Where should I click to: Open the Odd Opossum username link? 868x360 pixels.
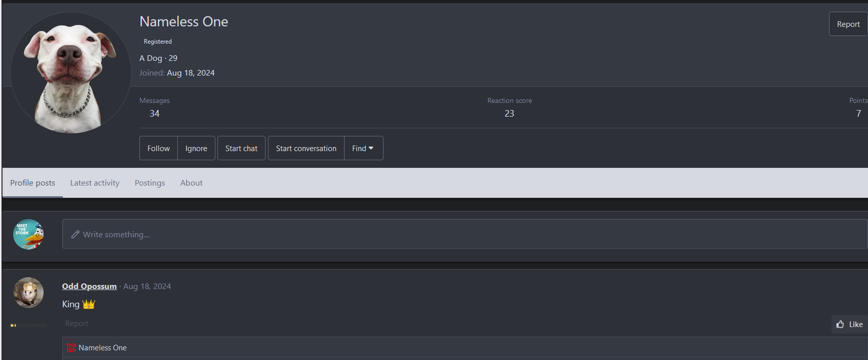89,286
